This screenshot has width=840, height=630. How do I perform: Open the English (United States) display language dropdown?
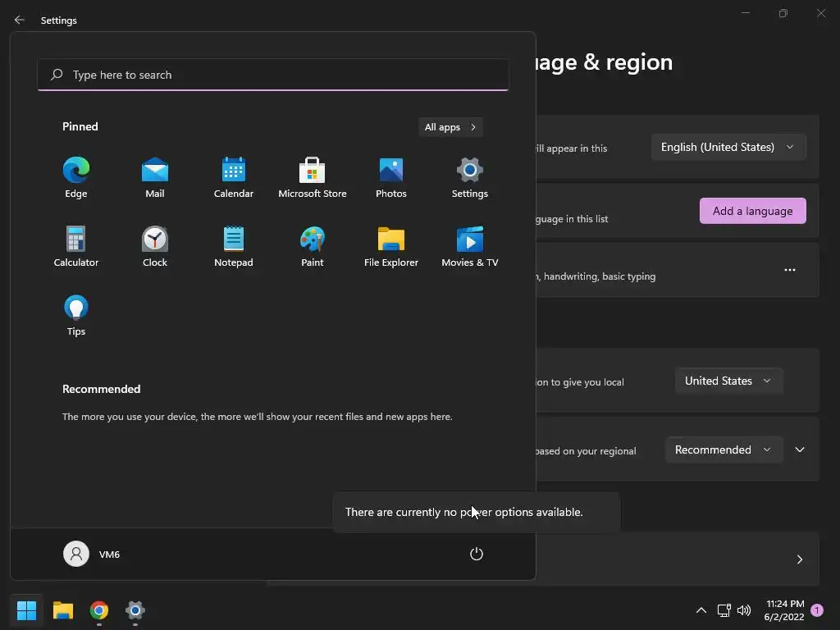pyautogui.click(x=728, y=148)
